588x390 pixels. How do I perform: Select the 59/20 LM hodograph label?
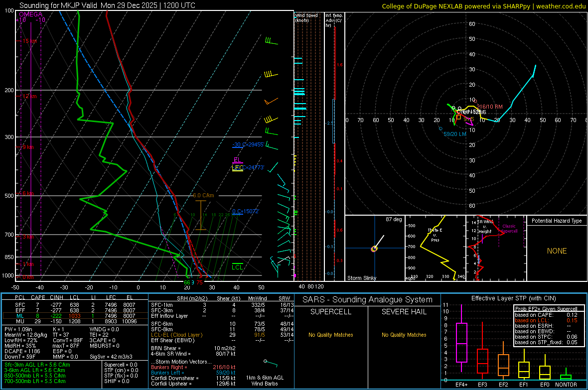pyautogui.click(x=455, y=134)
